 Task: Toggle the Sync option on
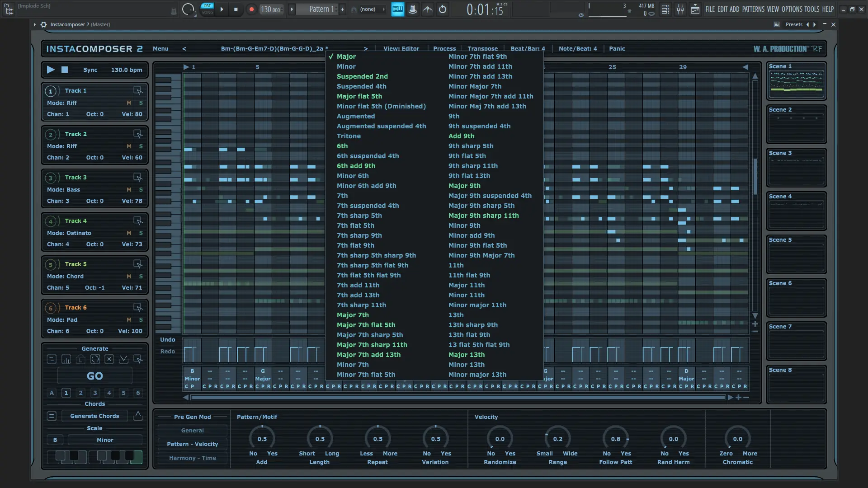coord(90,70)
